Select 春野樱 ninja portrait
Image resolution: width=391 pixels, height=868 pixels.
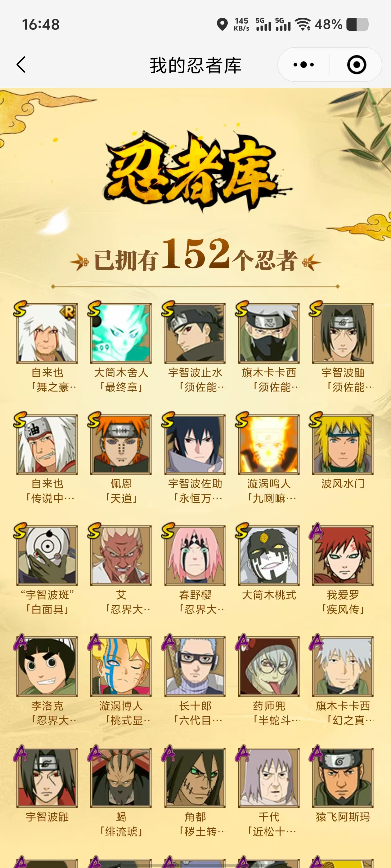pos(195,555)
